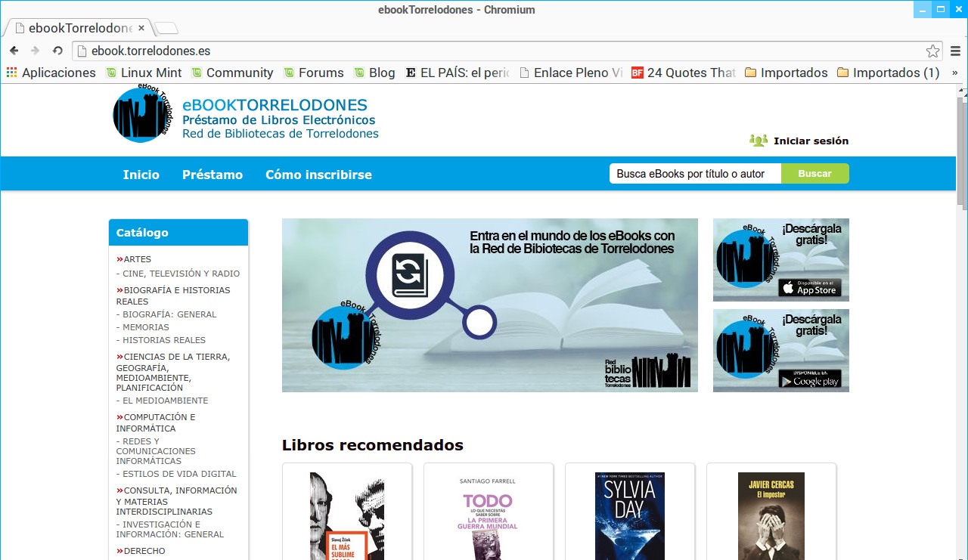968x560 pixels.
Task: Open the EL PAÍS bookmark
Action: coord(458,73)
